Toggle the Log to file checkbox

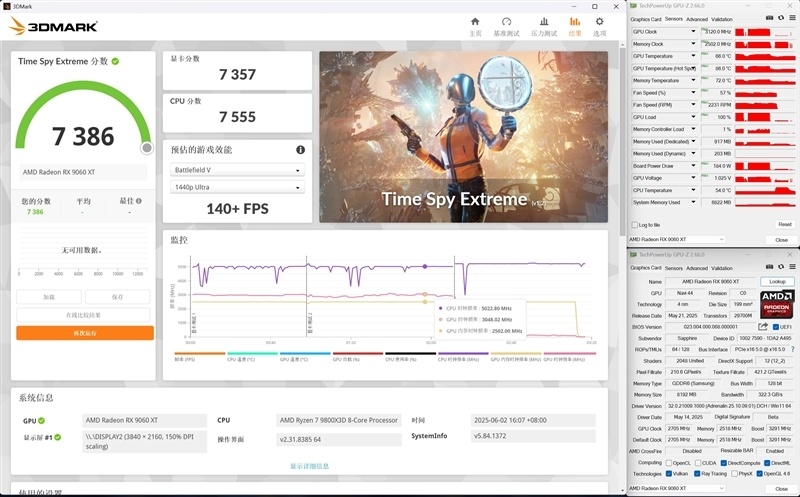635,225
